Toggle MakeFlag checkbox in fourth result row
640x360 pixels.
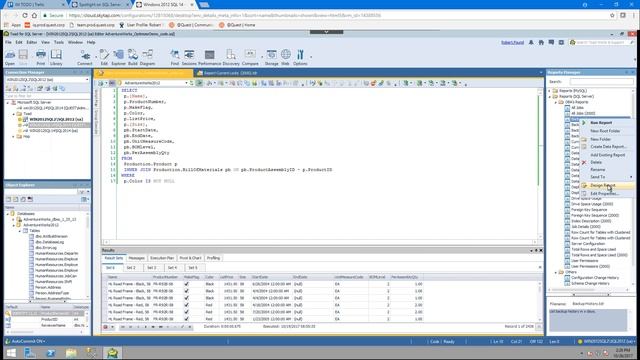tap(187, 305)
